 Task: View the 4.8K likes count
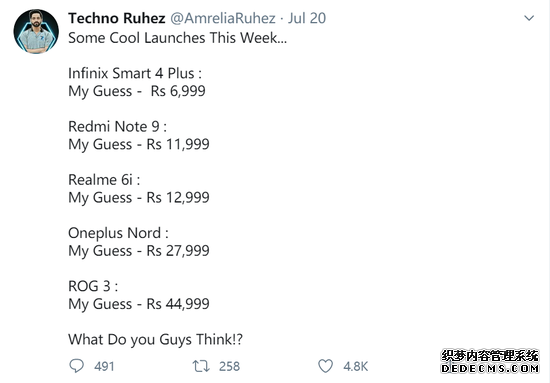point(356,367)
